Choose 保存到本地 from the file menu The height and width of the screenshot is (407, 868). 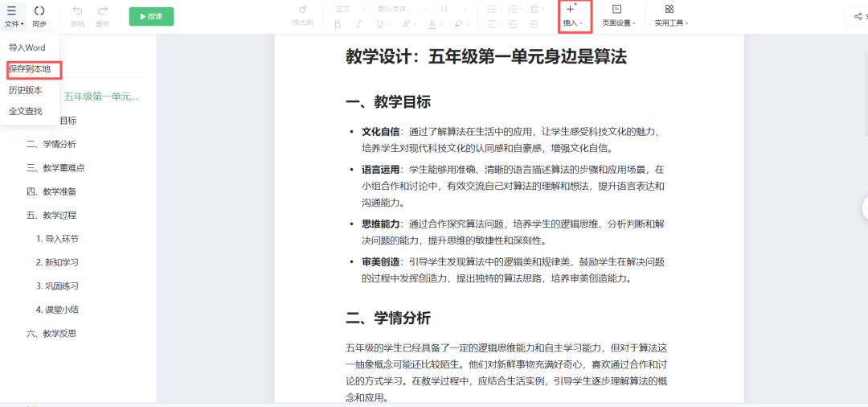tap(30, 69)
